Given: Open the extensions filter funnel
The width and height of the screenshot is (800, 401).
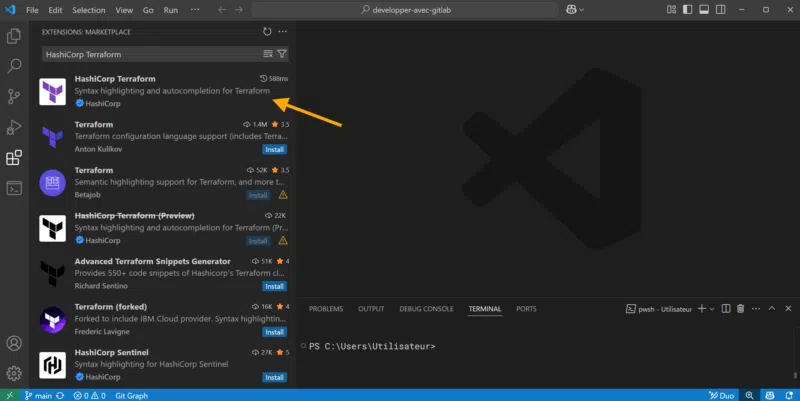Looking at the screenshot, I should pyautogui.click(x=282, y=54).
